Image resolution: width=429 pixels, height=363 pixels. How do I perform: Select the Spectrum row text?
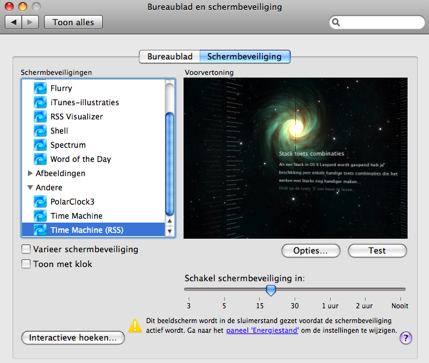click(x=68, y=145)
